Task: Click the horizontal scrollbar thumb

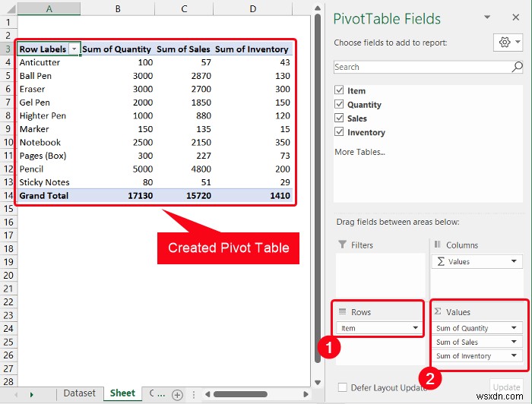Action: [240, 394]
